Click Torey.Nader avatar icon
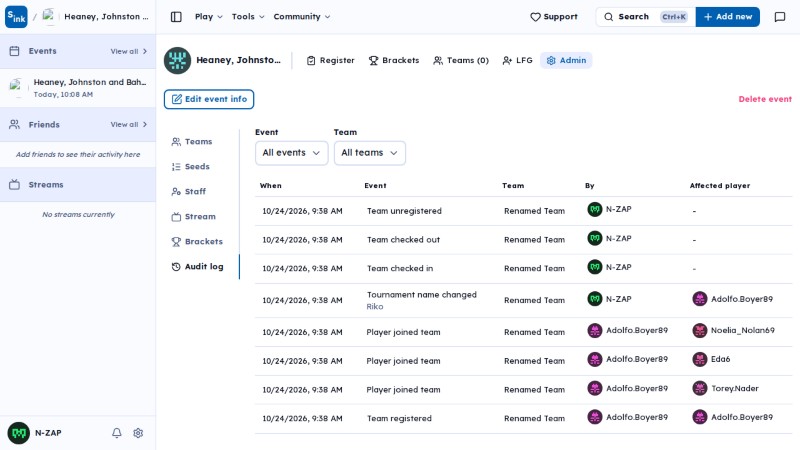The height and width of the screenshot is (450, 800). click(699, 388)
